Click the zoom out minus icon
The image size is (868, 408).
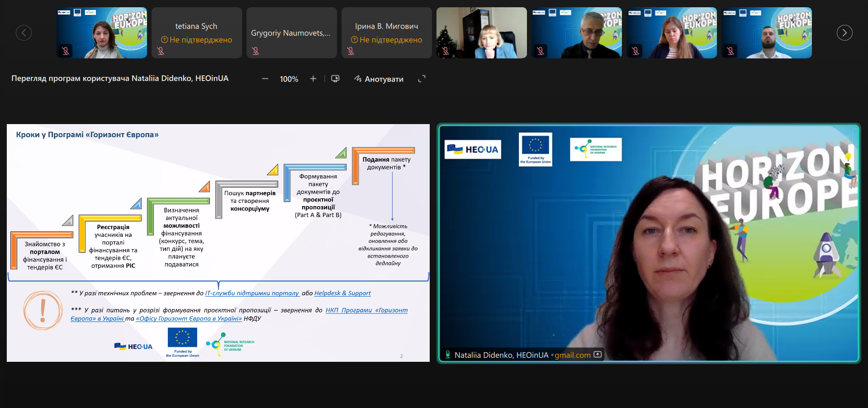point(265,79)
